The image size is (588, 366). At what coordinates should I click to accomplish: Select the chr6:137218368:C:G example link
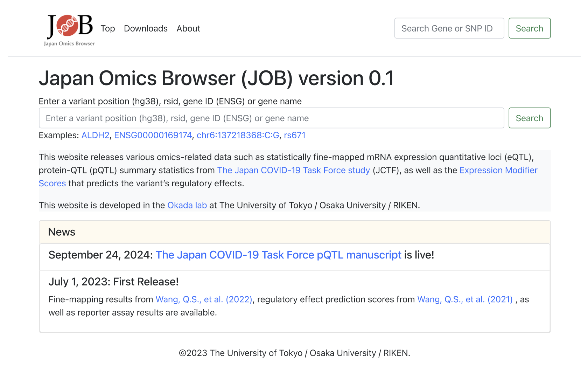coord(238,135)
